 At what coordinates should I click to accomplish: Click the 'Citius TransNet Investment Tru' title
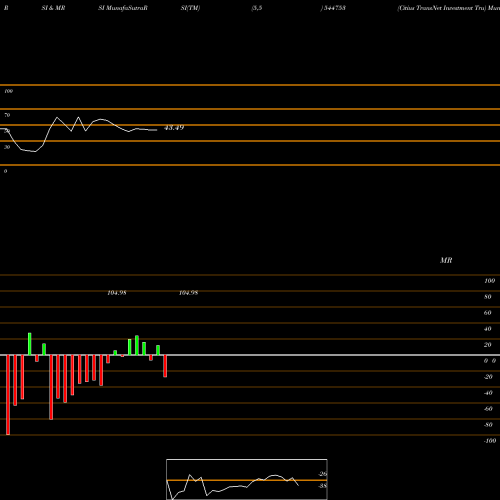442,8
